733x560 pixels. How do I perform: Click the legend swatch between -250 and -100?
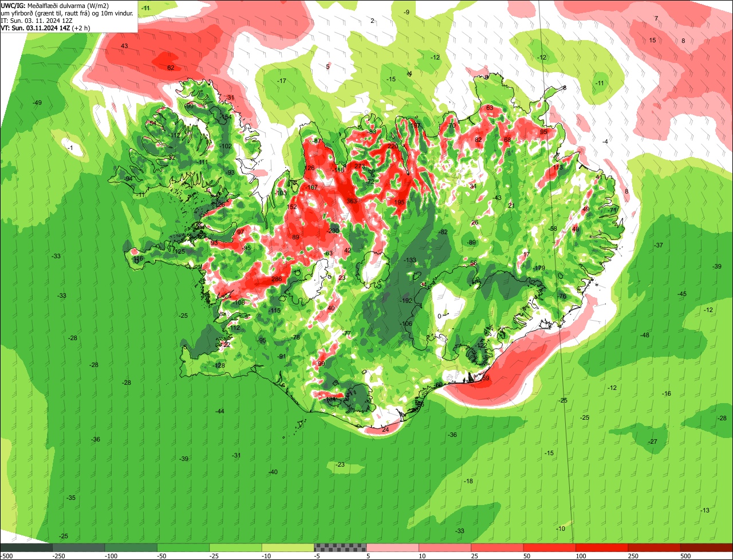[78, 547]
